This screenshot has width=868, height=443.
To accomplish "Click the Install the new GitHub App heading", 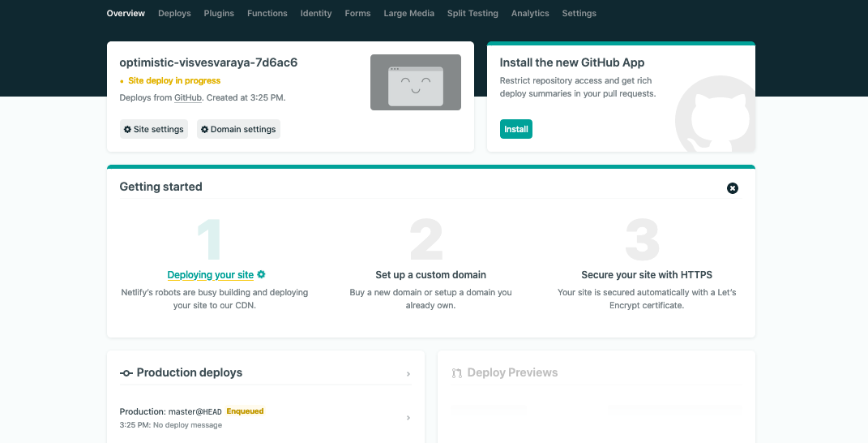I will (572, 62).
